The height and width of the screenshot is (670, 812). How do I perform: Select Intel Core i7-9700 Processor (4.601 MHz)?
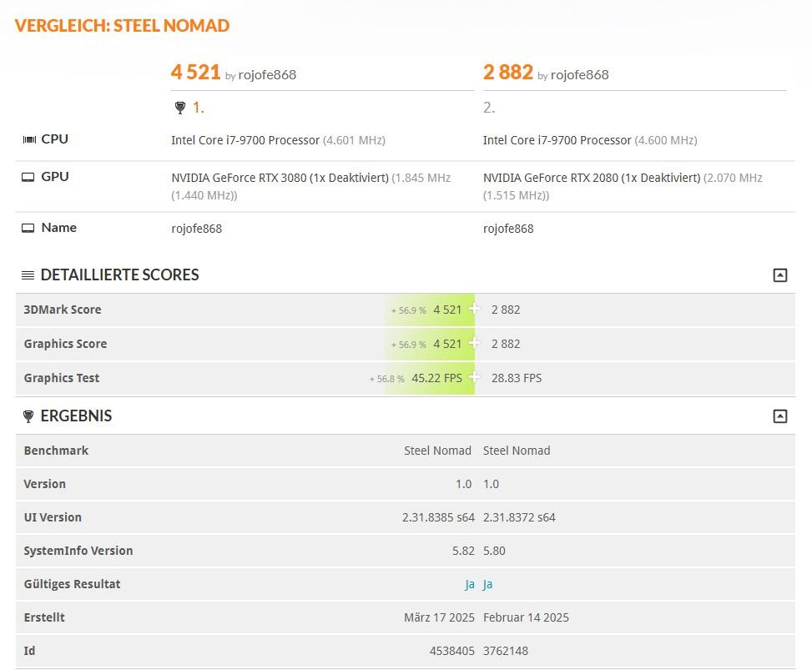pos(278,140)
